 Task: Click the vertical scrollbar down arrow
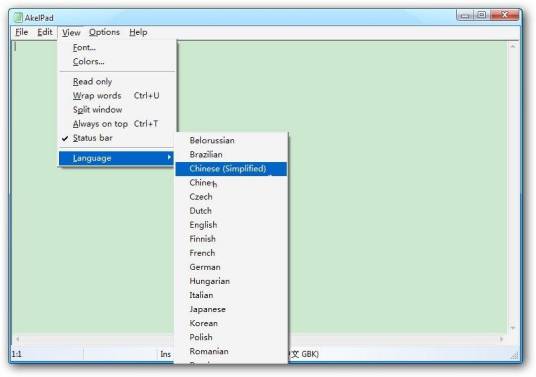pyautogui.click(x=512, y=328)
